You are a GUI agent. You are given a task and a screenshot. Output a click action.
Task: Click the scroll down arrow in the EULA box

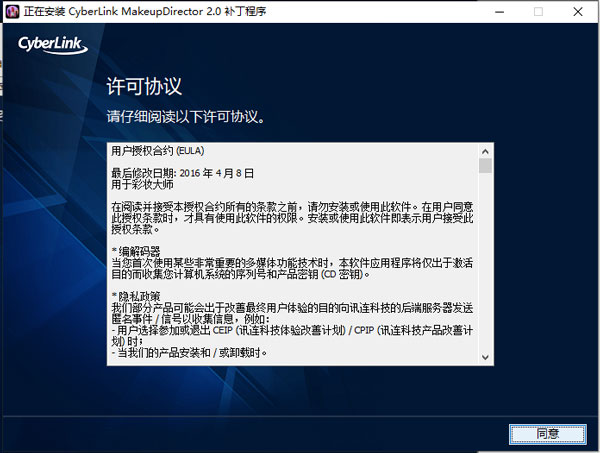coord(485,357)
